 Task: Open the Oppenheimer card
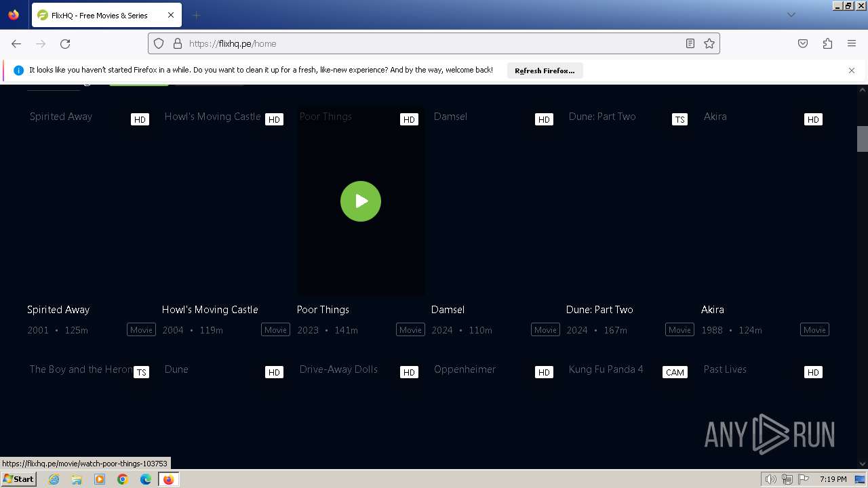495,413
